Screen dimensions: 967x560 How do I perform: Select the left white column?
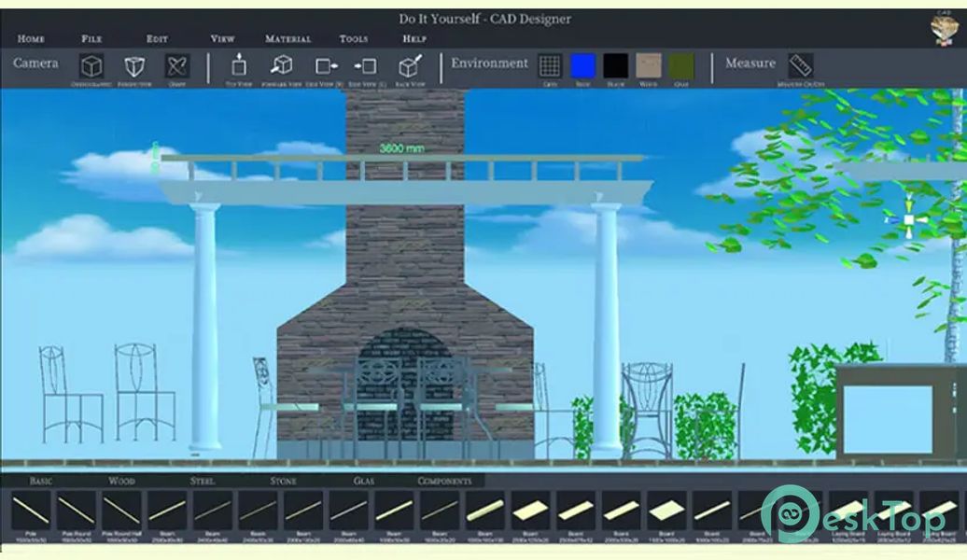click(x=204, y=327)
